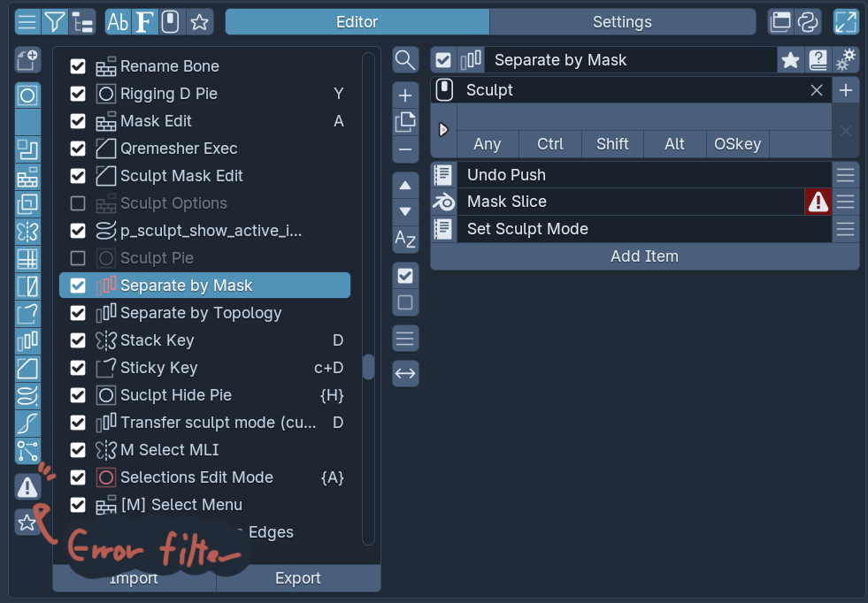Toggle the Rigging D Pie checkbox
This screenshot has height=603, width=868.
click(78, 94)
